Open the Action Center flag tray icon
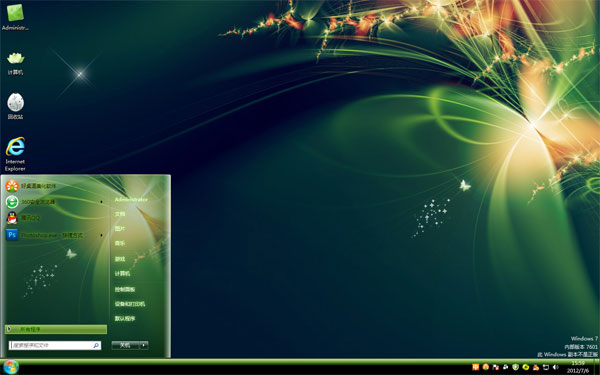 496,367
